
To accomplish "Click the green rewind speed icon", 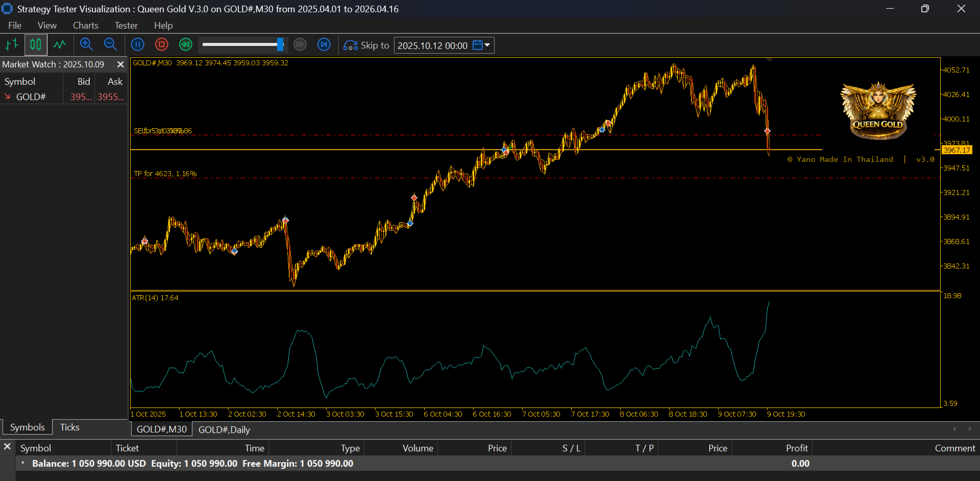I will coord(186,45).
